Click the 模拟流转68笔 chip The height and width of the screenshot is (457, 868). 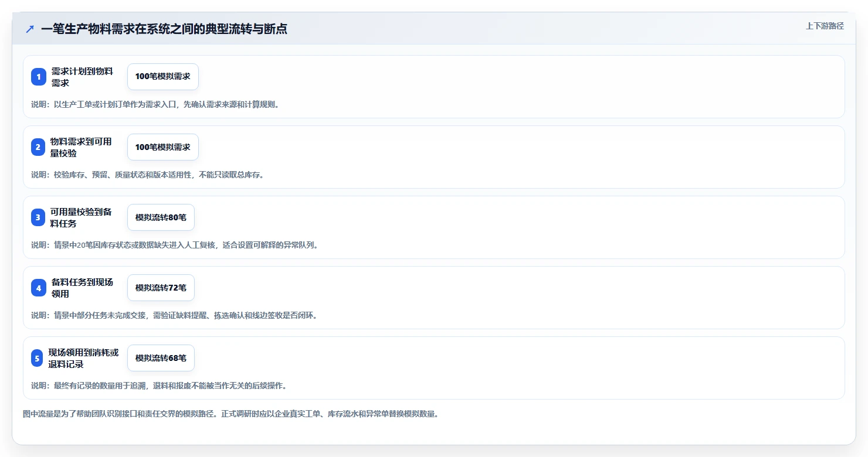point(161,358)
